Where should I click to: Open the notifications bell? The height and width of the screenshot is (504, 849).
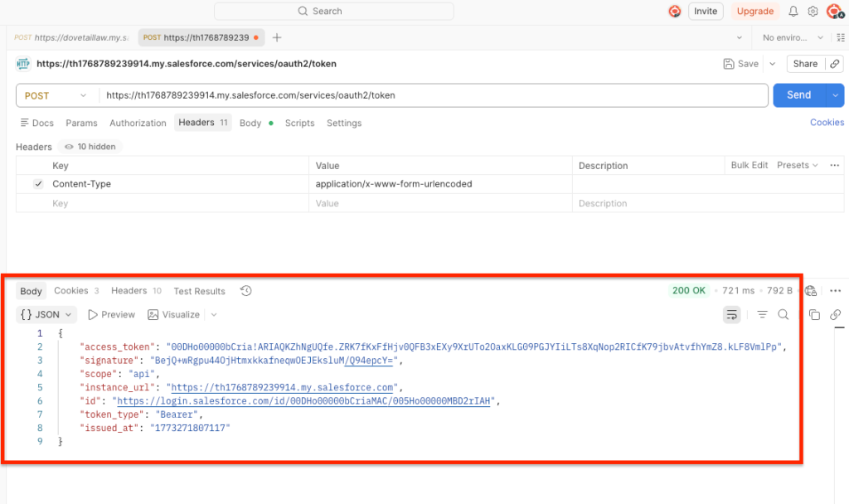coord(793,12)
